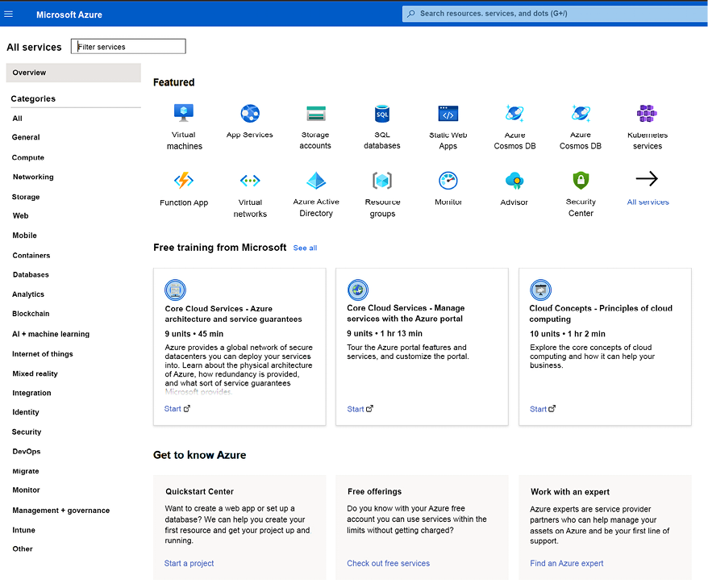Click the Free offerings card title
Screen dimensions: 708x588
(x=374, y=491)
